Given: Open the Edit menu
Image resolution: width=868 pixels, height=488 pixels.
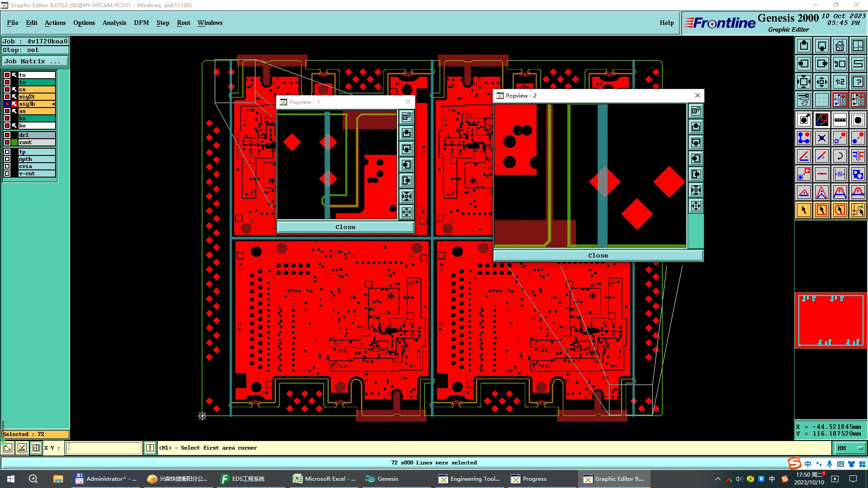Looking at the screenshot, I should [32, 23].
